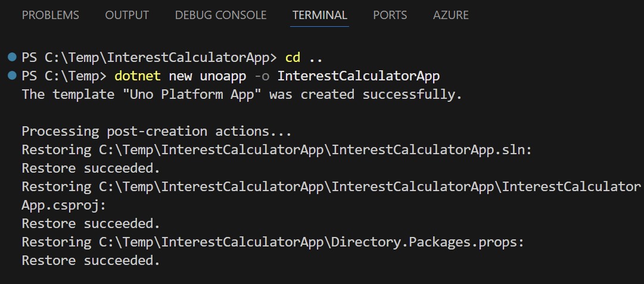The height and width of the screenshot is (284, 644).
Task: Click the blue dot beside the dotnet command
Action: point(13,76)
